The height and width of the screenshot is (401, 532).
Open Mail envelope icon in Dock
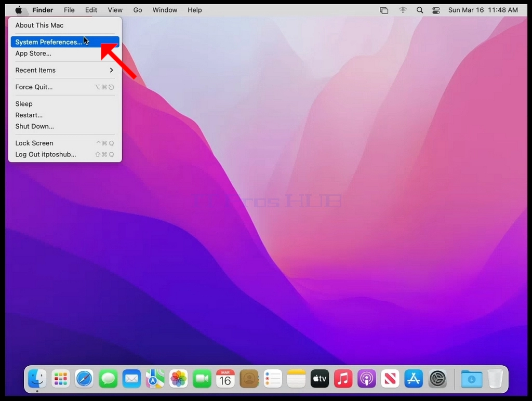[x=131, y=379]
